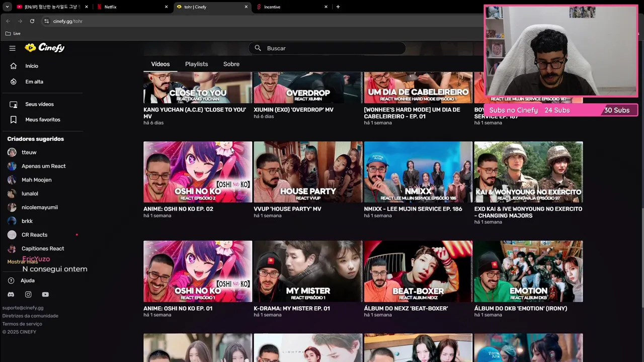Open the Beat-Boxer NEXZ album thumbnail
Image resolution: width=644 pixels, height=362 pixels.
click(418, 271)
